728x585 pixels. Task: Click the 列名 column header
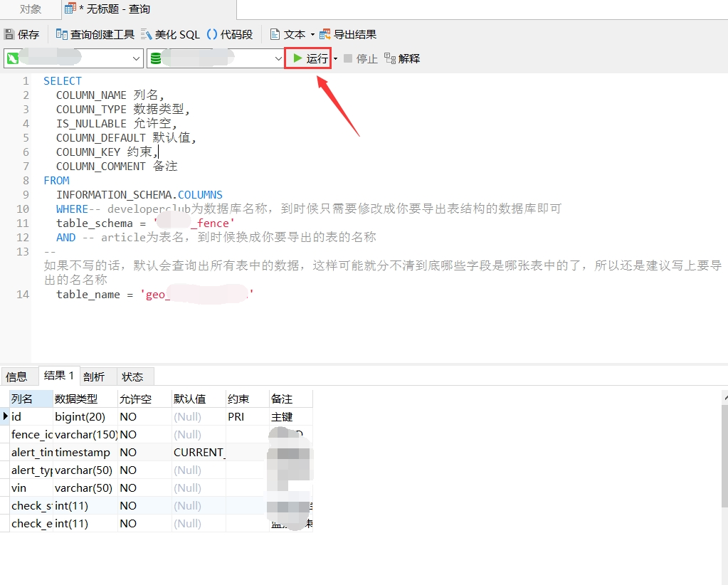[x=31, y=399]
